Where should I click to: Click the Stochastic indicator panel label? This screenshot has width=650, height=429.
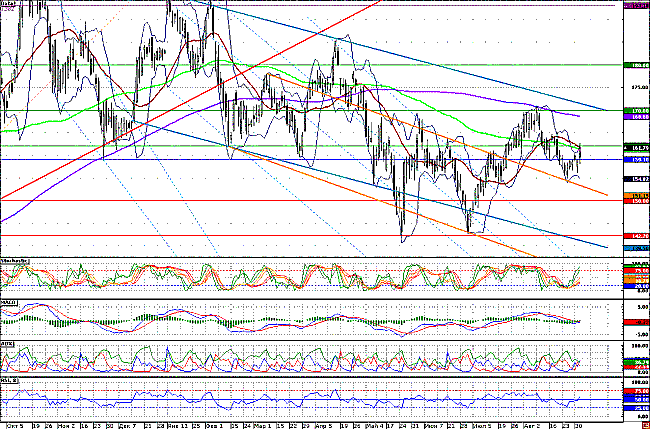pyautogui.click(x=15, y=262)
